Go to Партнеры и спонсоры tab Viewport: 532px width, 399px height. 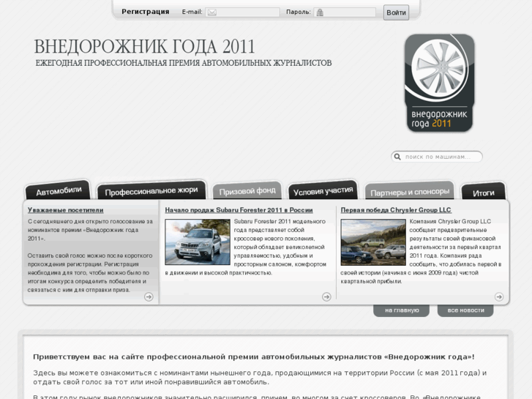tap(410, 192)
